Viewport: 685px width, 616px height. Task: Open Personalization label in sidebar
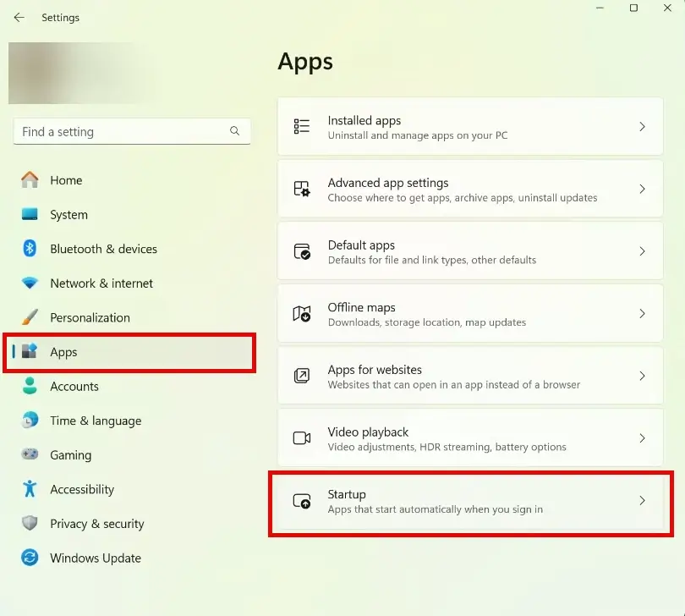(x=90, y=317)
